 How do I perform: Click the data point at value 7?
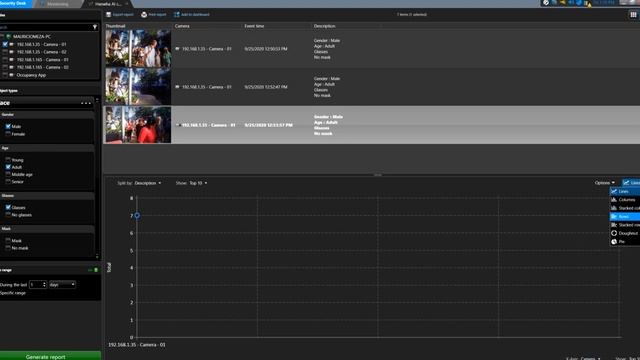coord(137,215)
